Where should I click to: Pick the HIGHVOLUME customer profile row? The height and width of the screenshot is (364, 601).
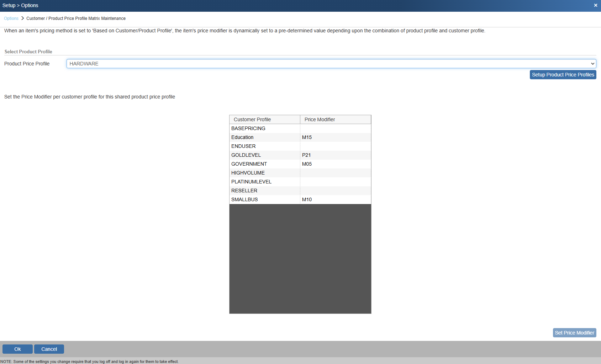point(248,173)
